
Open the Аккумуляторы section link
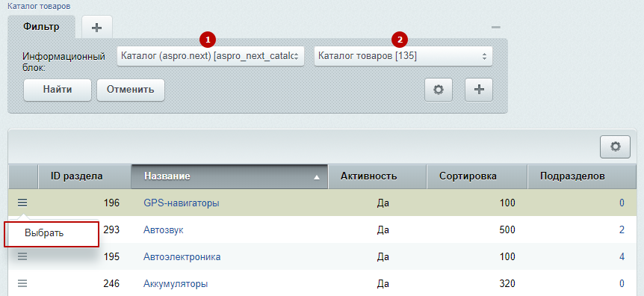click(x=176, y=284)
